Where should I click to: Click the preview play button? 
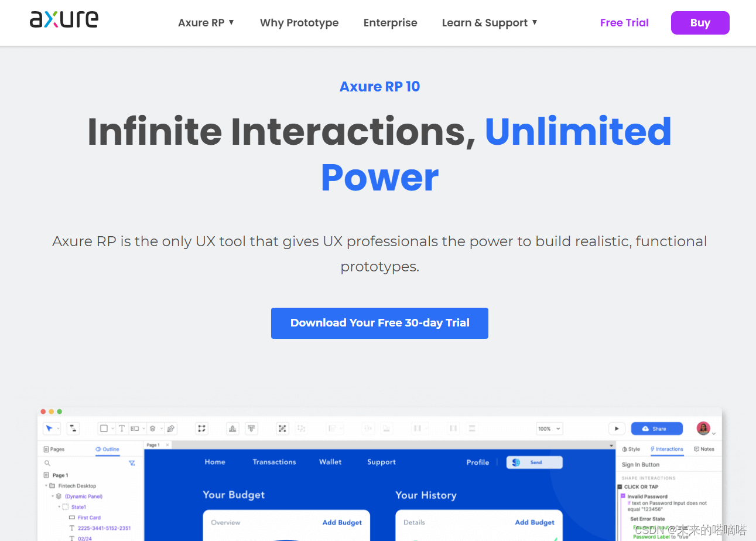coord(617,428)
